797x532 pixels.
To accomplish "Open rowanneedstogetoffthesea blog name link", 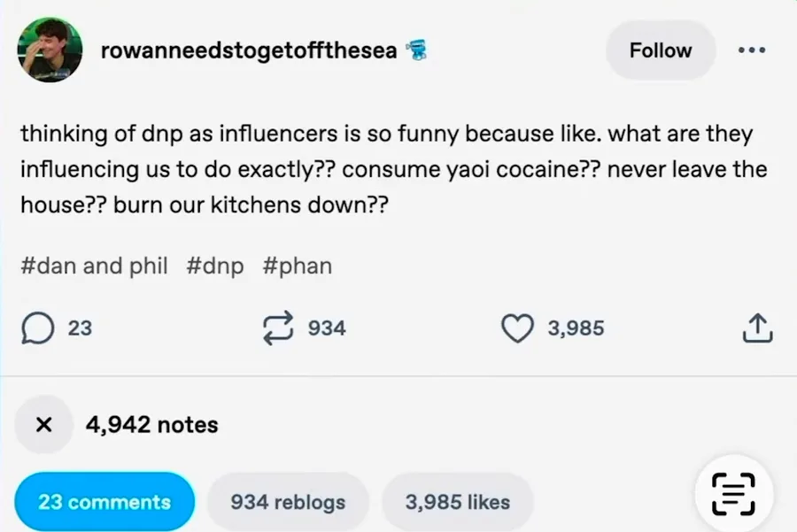I will (249, 50).
